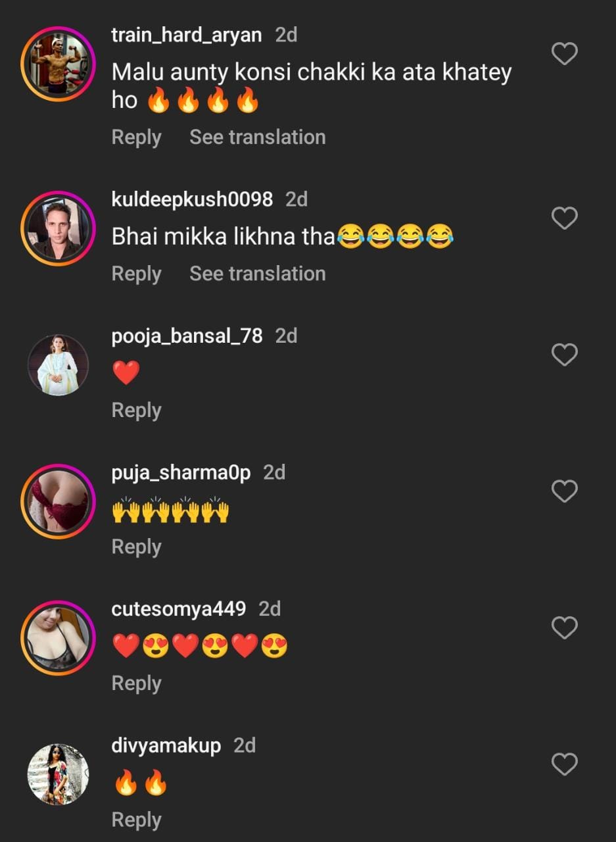Screen dimensions: 616x842
Task: Open the train_hard_aryan username link
Action: click(187, 35)
